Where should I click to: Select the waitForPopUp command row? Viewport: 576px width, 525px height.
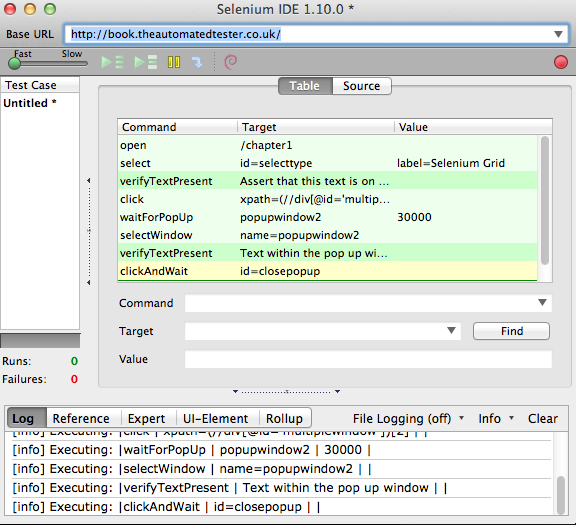click(328, 217)
